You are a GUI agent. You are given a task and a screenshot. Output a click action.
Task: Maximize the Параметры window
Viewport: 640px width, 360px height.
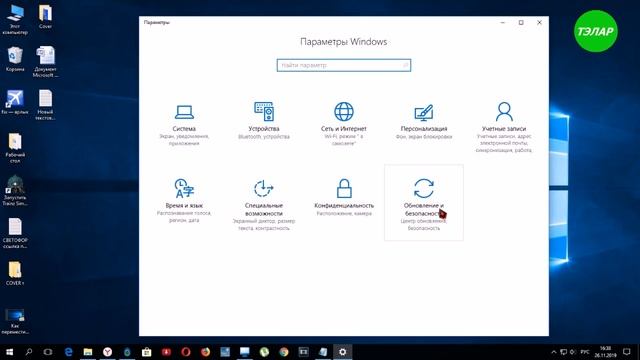521,22
